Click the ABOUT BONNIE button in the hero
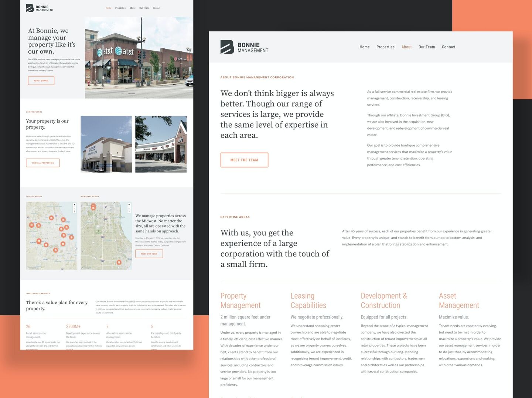The height and width of the screenshot is (398, 532). [41, 81]
